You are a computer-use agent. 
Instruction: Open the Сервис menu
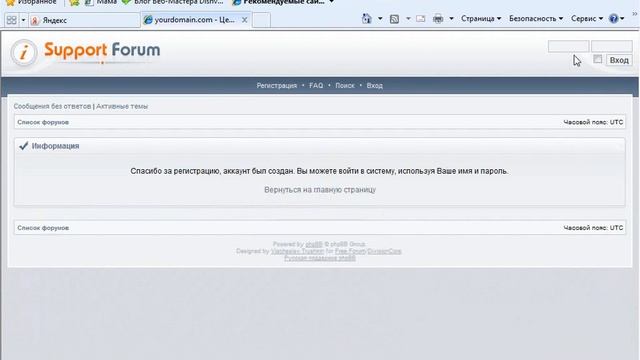point(587,19)
